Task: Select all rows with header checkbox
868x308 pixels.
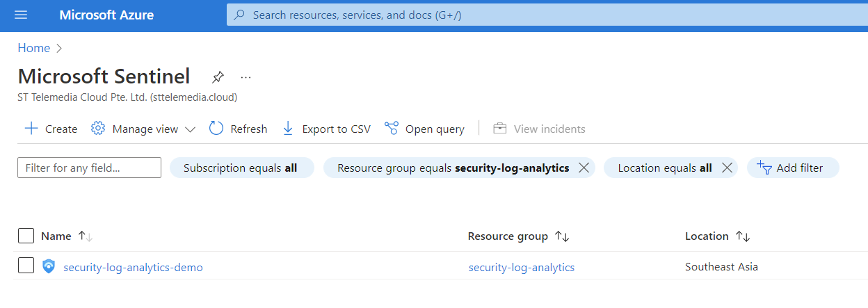Action: (26, 236)
